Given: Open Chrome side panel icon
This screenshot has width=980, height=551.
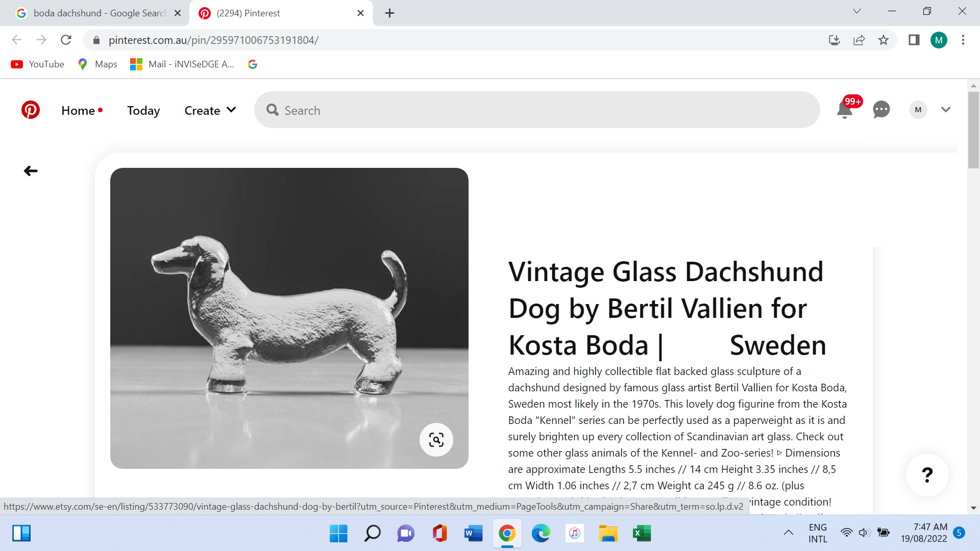Looking at the screenshot, I should (914, 40).
